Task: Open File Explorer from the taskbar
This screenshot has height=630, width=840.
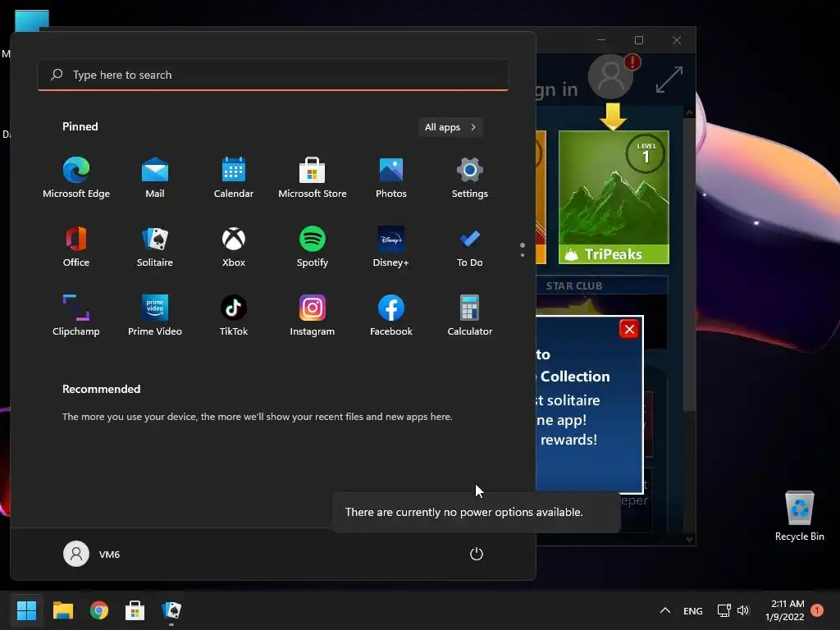Action: [x=62, y=610]
